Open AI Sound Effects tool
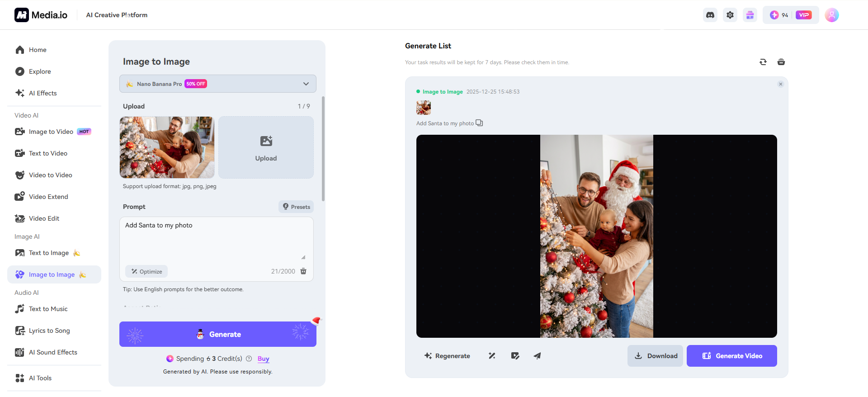 (54, 352)
